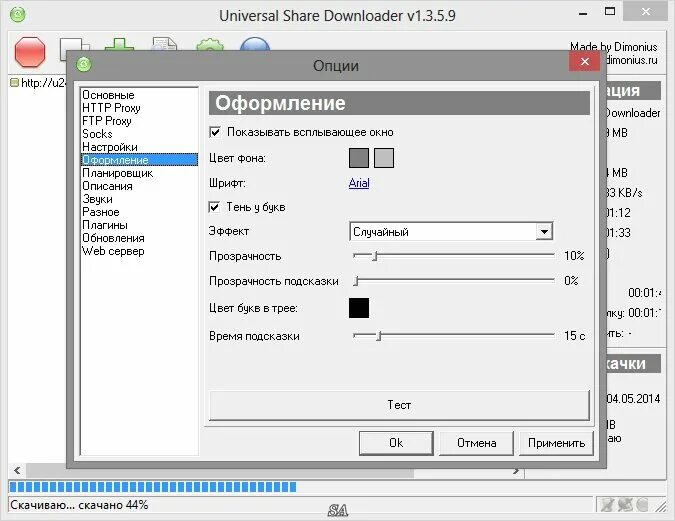Viewport: 675px width, 521px height.
Task: Click the Шрифт: label
Action: point(227,183)
